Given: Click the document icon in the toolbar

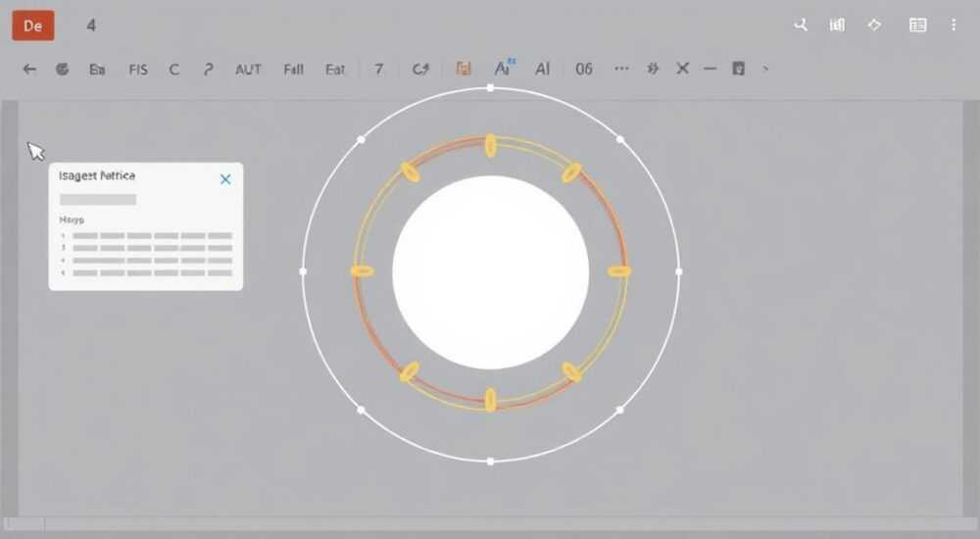Looking at the screenshot, I should pyautogui.click(x=738, y=69).
